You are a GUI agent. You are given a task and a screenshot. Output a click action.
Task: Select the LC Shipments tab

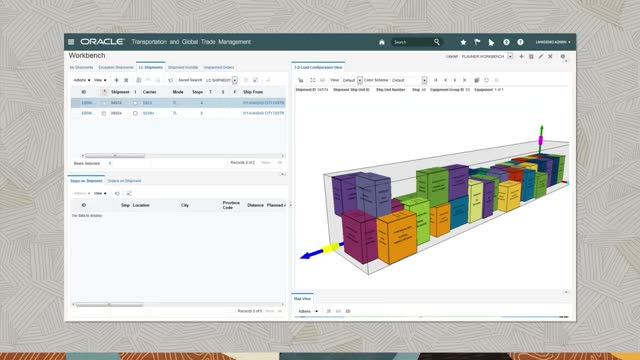[x=151, y=67]
